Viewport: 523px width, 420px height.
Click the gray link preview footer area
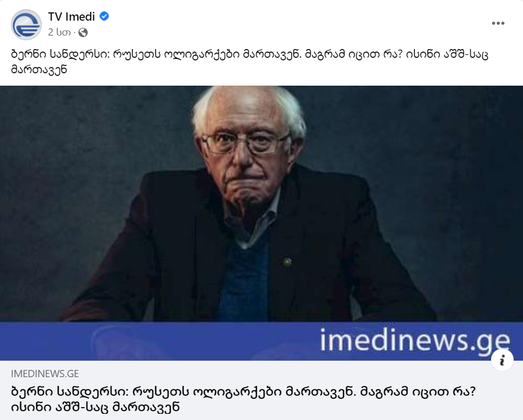pos(261,390)
